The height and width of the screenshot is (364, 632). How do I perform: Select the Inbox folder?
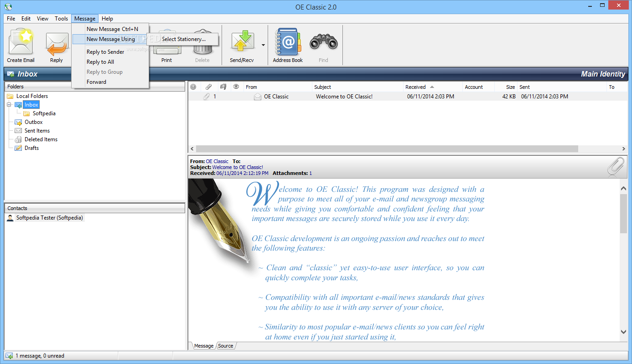coord(31,105)
